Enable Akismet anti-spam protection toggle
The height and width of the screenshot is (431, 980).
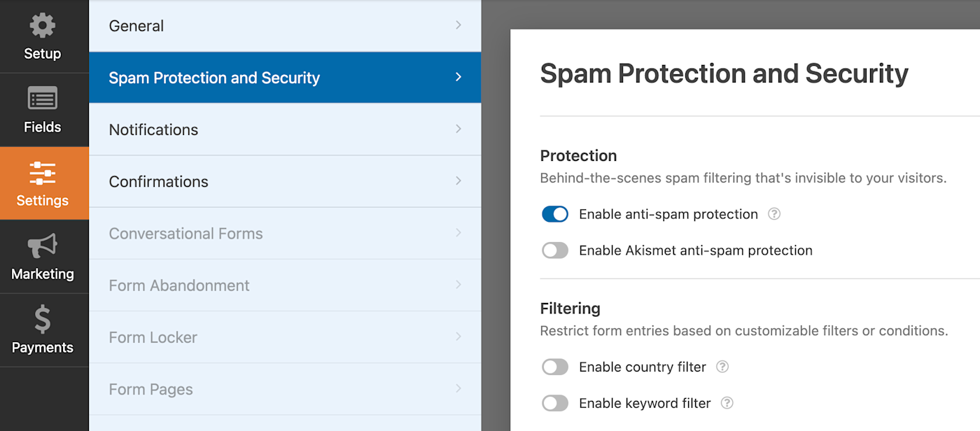(x=555, y=250)
